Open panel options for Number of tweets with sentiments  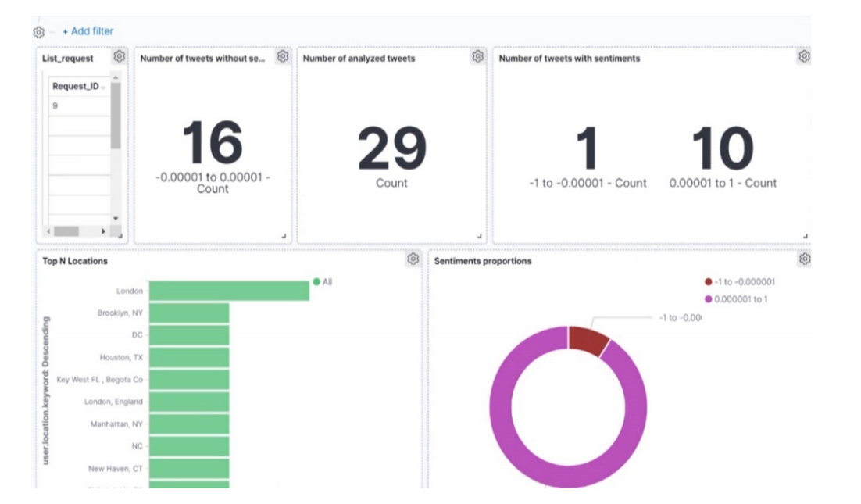(803, 56)
